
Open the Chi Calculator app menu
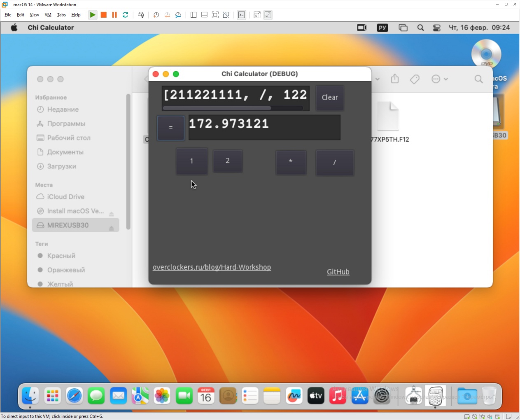[x=51, y=28]
